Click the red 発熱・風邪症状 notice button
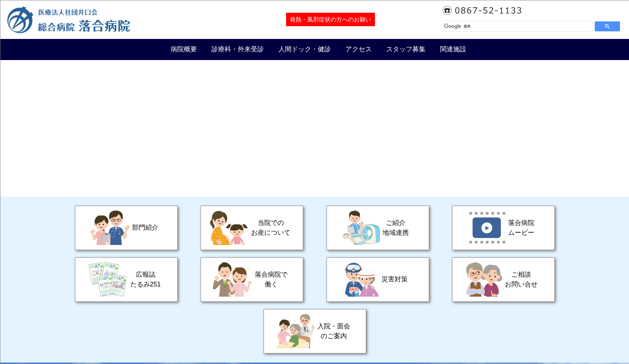This screenshot has width=629, height=364. [330, 20]
